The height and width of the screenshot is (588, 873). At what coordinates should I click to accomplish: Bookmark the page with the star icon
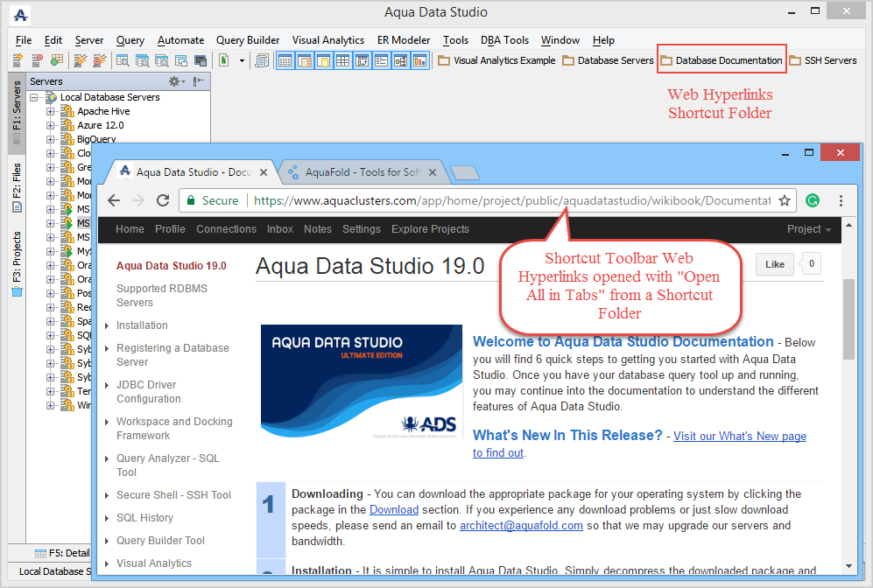785,200
